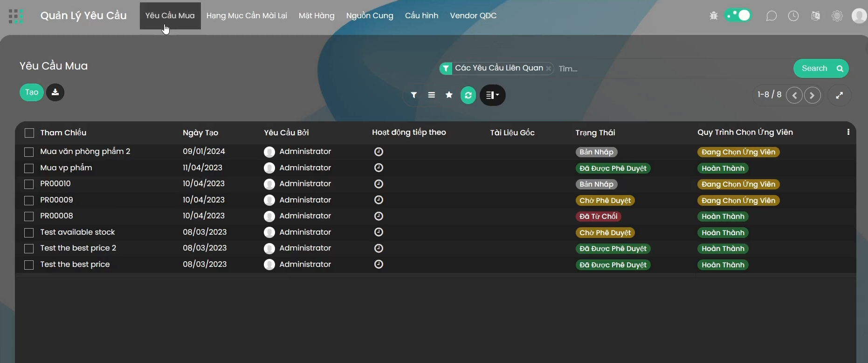The image size is (868, 363).
Task: Open Hạng Mục Cần Mài Lại menu
Action: (247, 16)
